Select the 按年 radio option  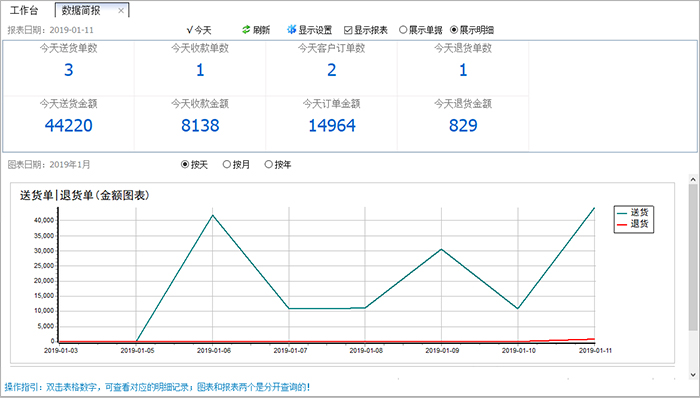click(268, 164)
